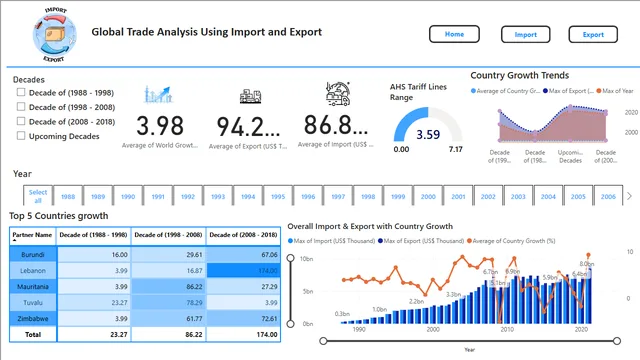Image resolution: width=640 pixels, height=360 pixels.
Task: Open the Export page button
Action: click(593, 35)
